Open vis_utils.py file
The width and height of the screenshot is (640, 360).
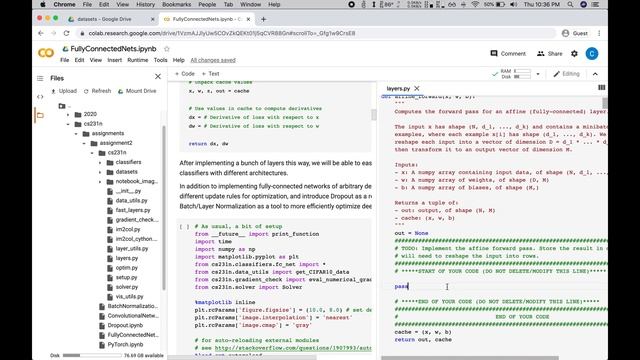[x=129, y=297]
